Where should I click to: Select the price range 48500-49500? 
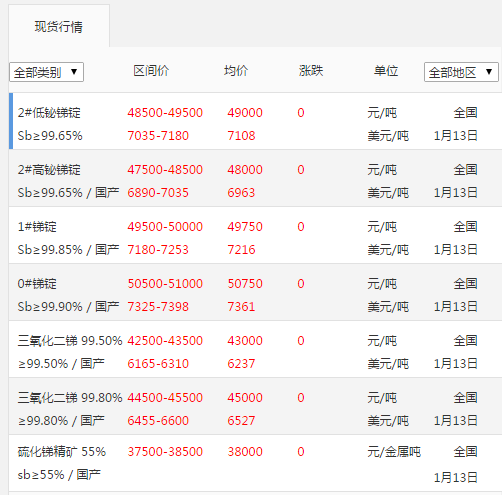click(x=165, y=113)
